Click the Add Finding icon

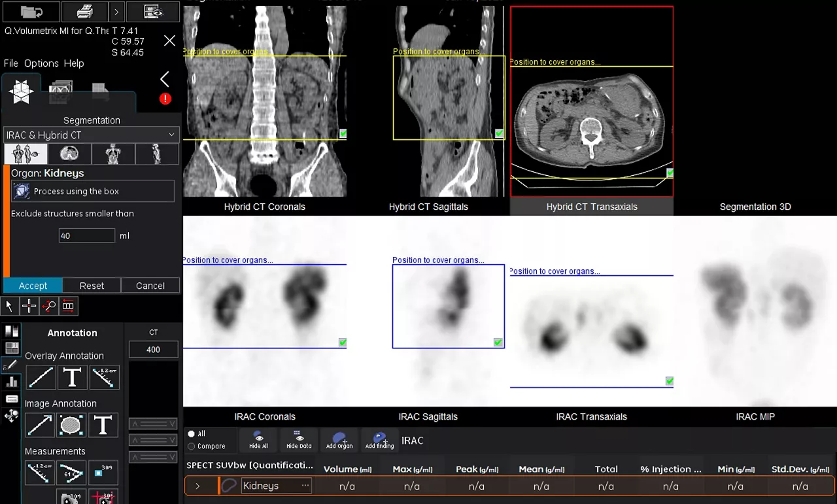point(380,440)
